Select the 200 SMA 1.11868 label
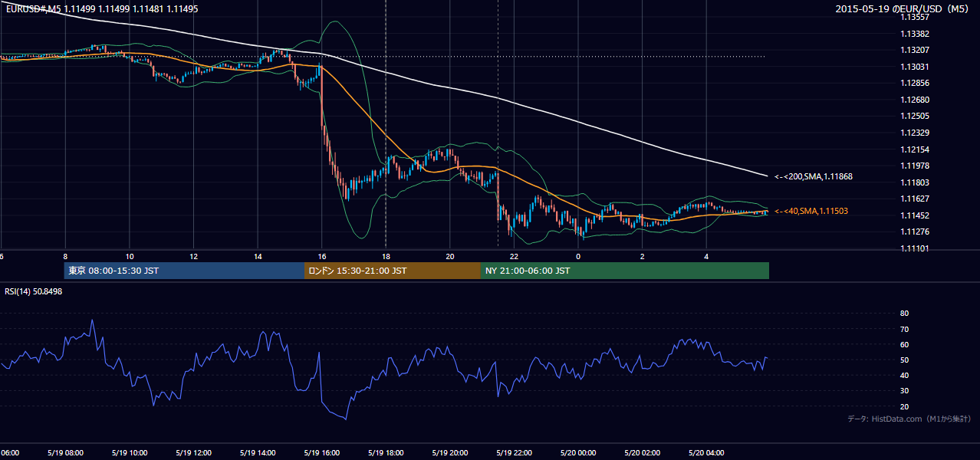This screenshot has width=980, height=460. pyautogui.click(x=814, y=176)
